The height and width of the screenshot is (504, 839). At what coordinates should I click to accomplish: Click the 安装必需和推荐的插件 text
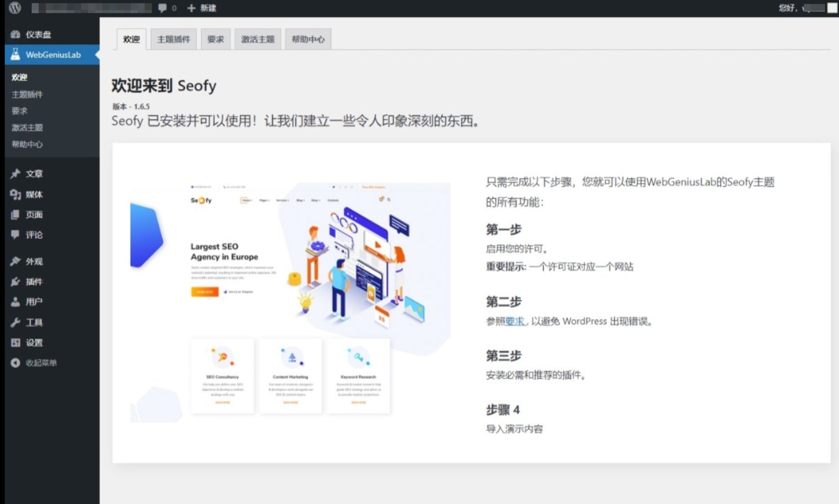click(536, 375)
